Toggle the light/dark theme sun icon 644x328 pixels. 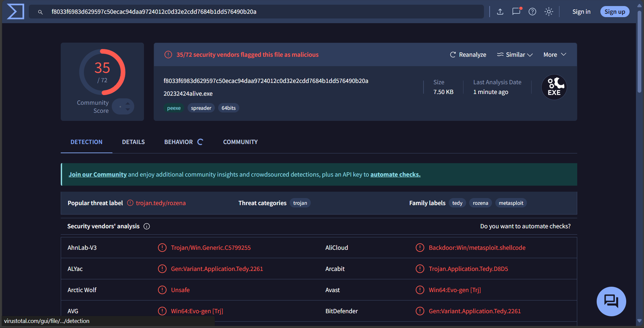click(549, 12)
